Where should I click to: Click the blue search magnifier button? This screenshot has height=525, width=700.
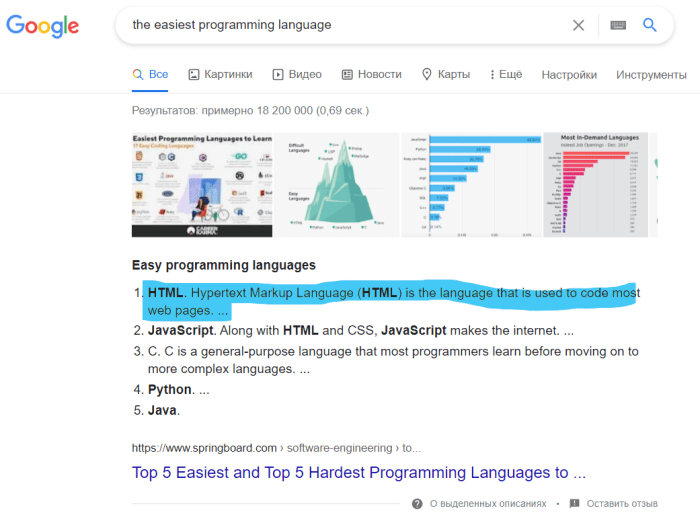coord(650,25)
